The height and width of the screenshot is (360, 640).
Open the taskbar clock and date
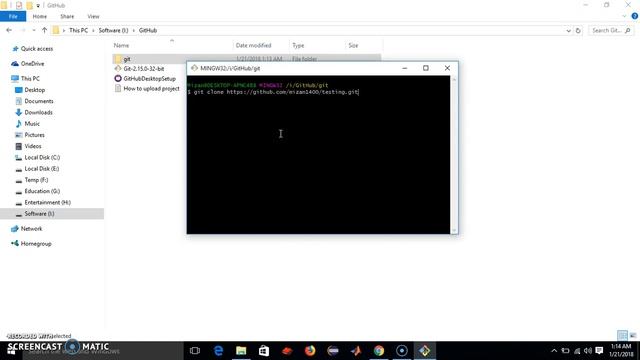621,351
